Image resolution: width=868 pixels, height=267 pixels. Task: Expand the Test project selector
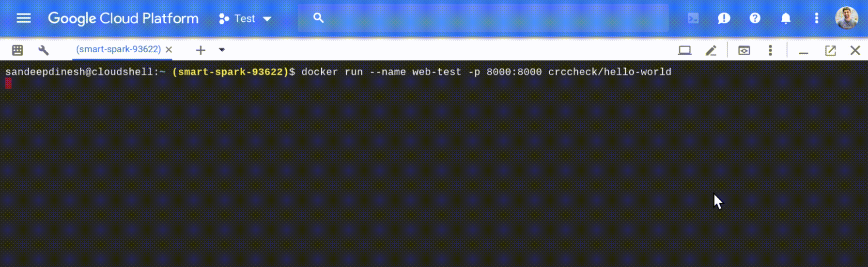coord(245,18)
